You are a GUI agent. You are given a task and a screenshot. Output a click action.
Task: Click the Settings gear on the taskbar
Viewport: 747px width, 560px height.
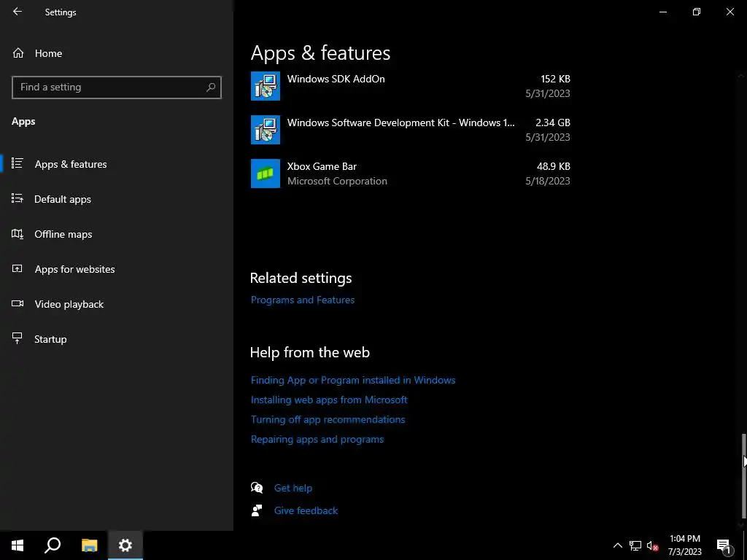[x=125, y=545]
